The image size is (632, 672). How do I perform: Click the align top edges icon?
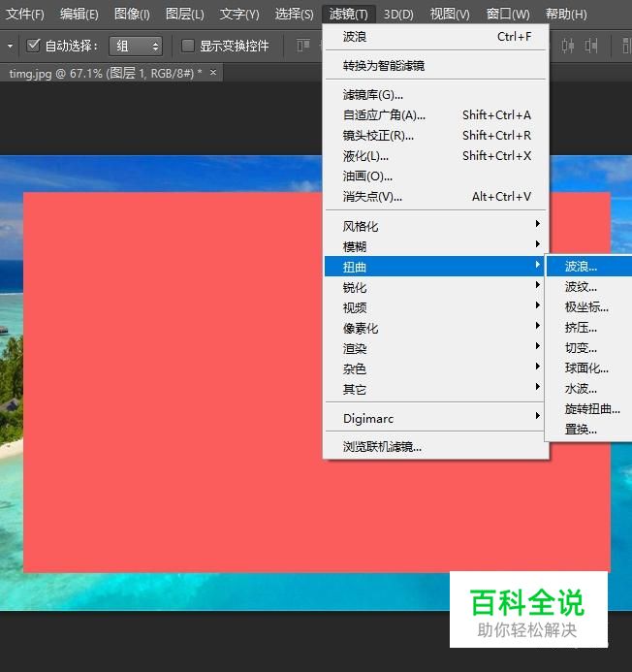tap(303, 46)
